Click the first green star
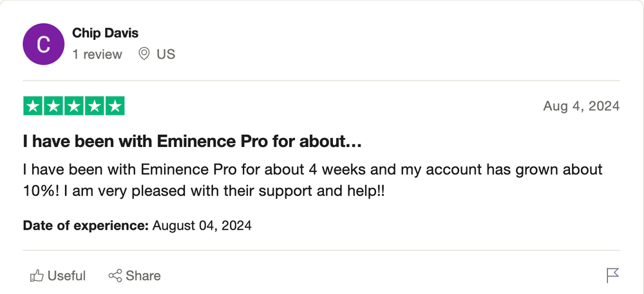 pos(33,106)
